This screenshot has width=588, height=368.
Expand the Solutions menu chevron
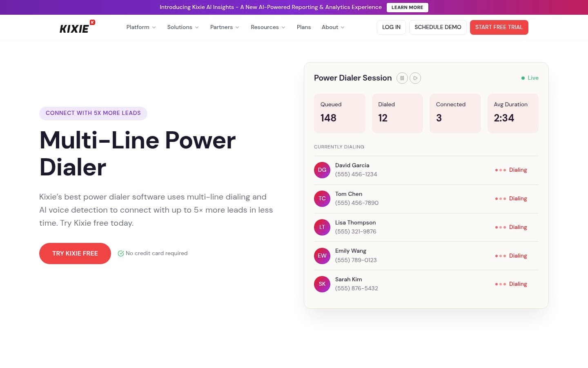click(197, 27)
